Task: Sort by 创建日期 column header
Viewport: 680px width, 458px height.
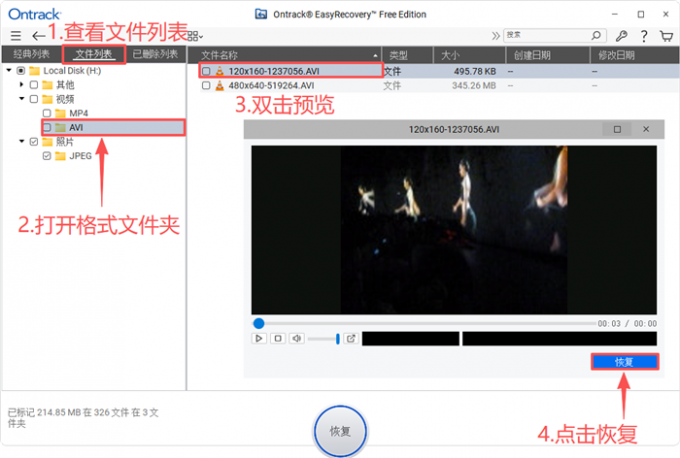Action: (548, 55)
